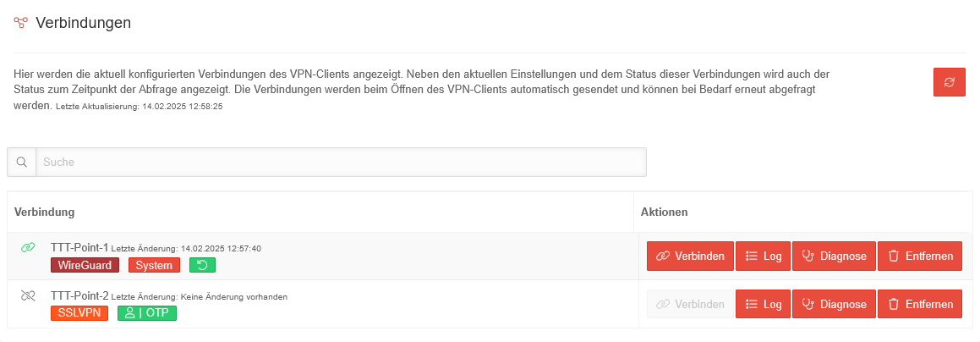Image resolution: width=980 pixels, height=342 pixels.
Task: Open the Log for TTT-Point-2
Action: [763, 304]
